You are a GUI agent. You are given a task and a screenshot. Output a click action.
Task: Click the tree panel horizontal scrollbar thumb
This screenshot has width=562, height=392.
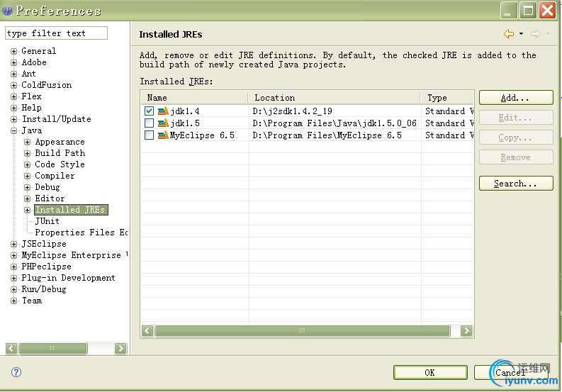tap(52, 348)
